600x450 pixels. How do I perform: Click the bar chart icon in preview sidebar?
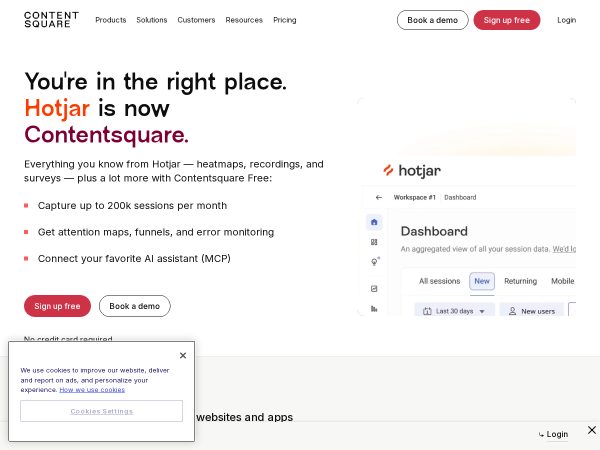pyautogui.click(x=374, y=308)
